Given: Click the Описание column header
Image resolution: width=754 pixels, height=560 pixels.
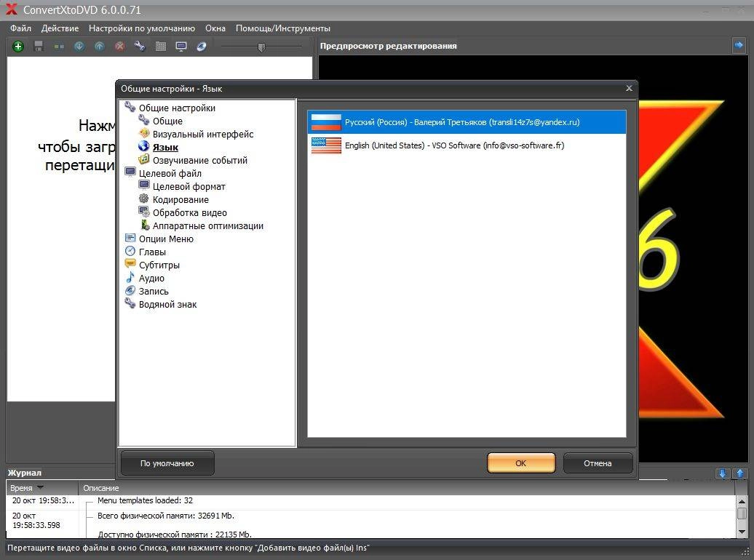Looking at the screenshot, I should 406,488.
